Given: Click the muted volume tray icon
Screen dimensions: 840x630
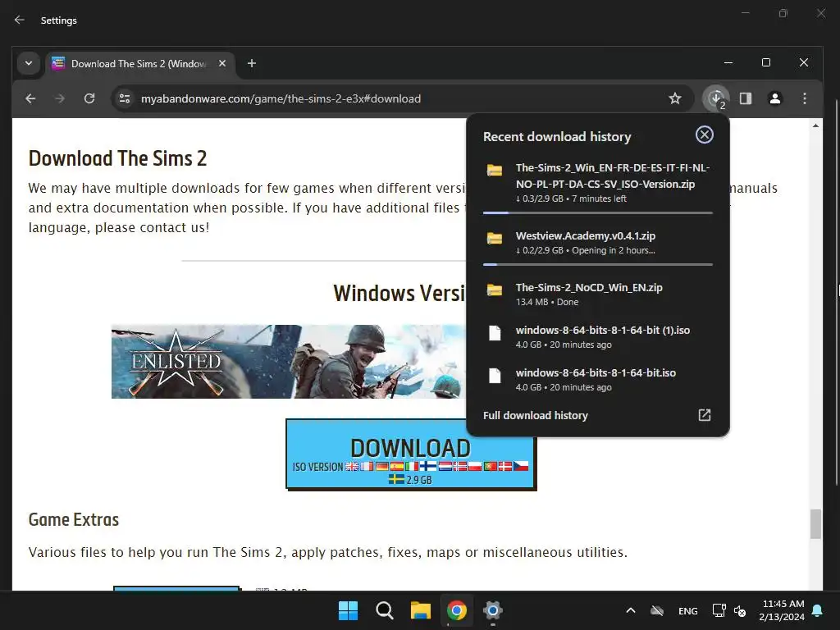Looking at the screenshot, I should point(740,610).
